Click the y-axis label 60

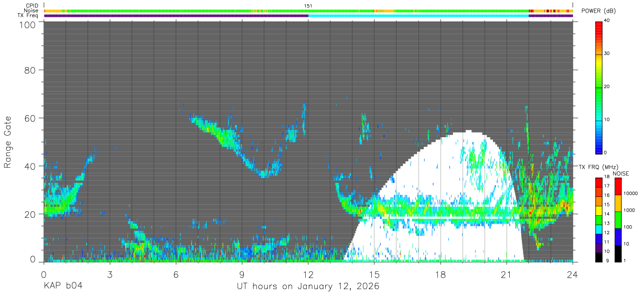tap(30, 118)
